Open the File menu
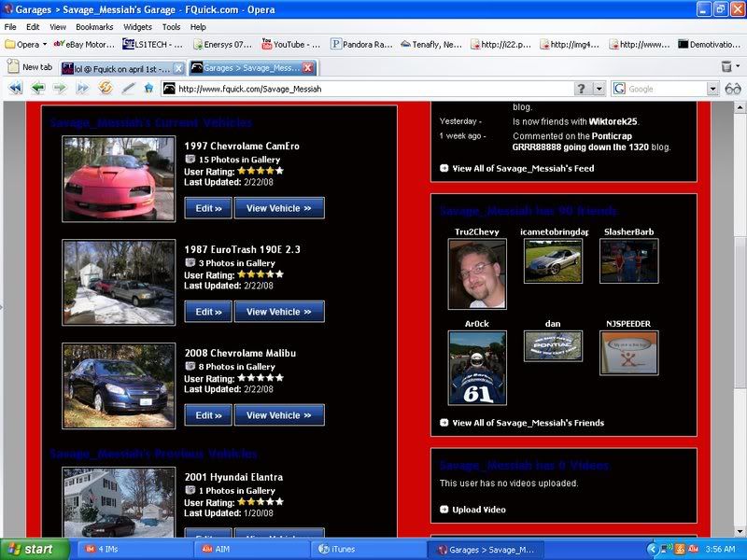The height and width of the screenshot is (560, 747). [x=10, y=27]
